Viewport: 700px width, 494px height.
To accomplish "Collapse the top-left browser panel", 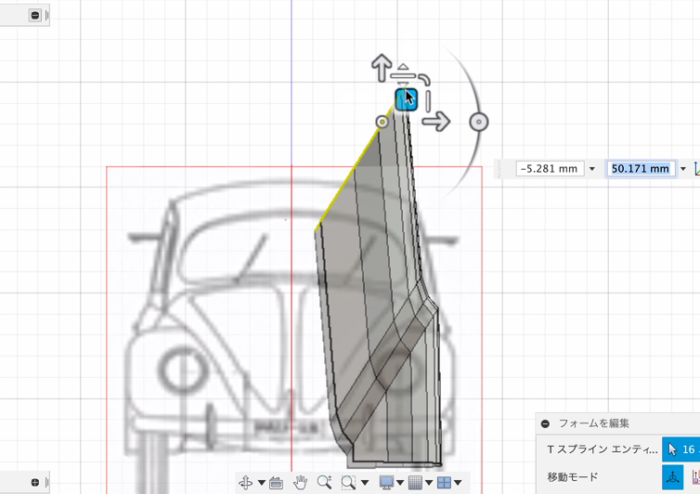I will pyautogui.click(x=35, y=16).
